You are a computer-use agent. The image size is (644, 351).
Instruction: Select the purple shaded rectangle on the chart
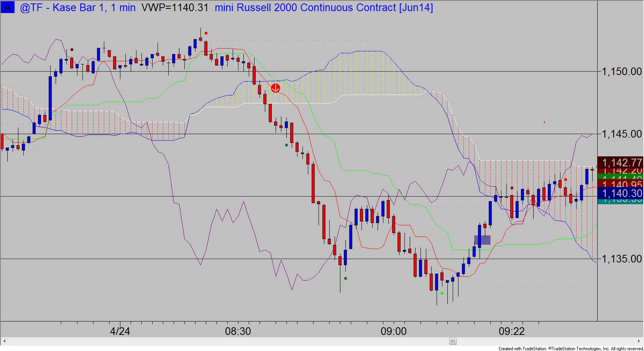[x=482, y=240]
